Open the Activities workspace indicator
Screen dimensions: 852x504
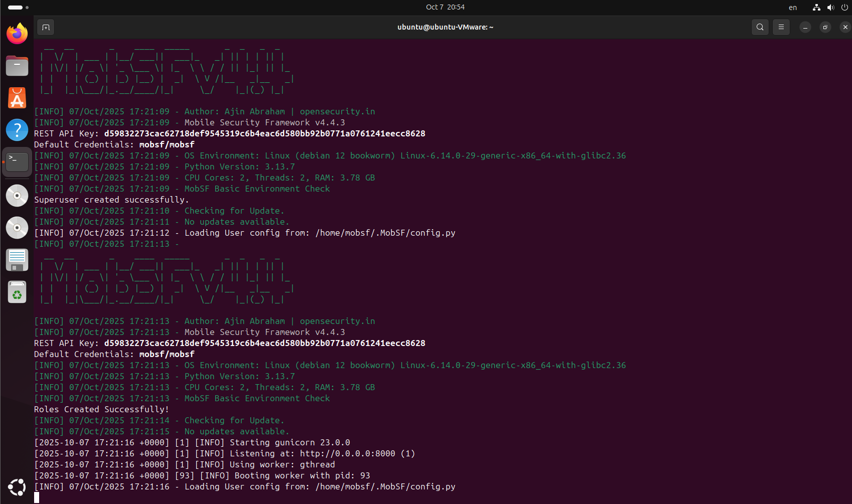[18, 8]
